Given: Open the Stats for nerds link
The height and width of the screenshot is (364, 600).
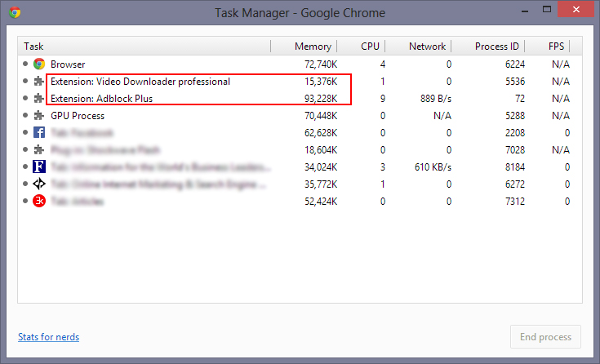Looking at the screenshot, I should click(x=49, y=337).
